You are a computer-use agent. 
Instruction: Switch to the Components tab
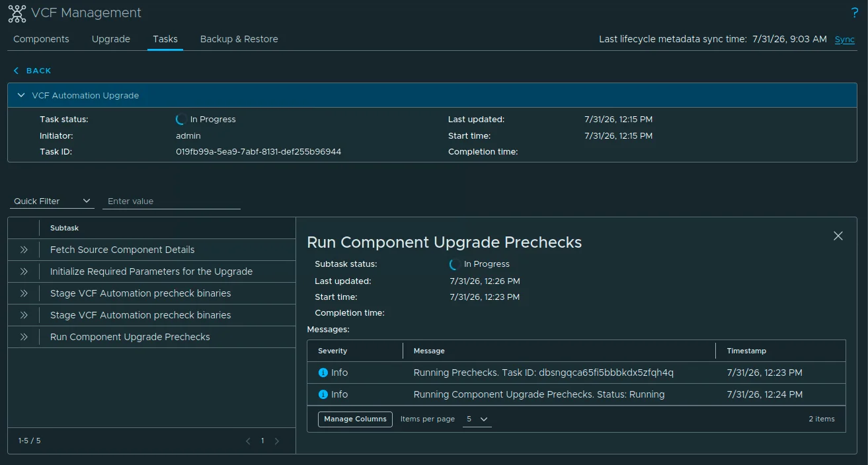41,39
